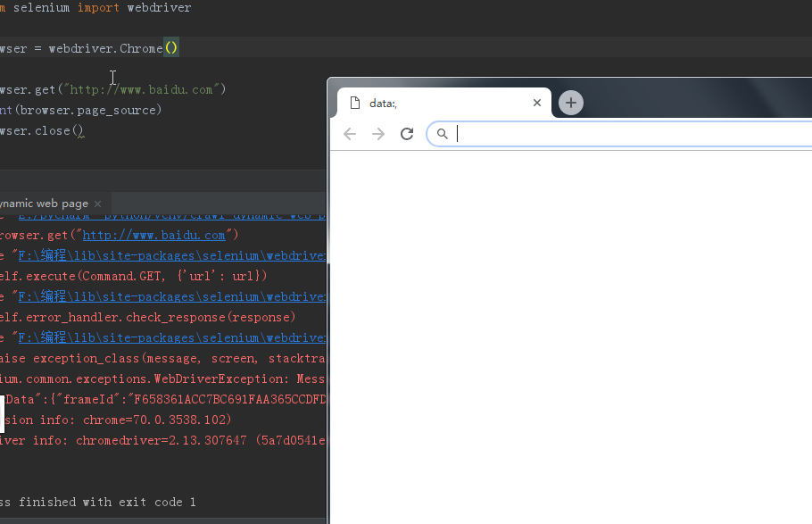Image resolution: width=812 pixels, height=524 pixels.
Task: Open the site-packages path above 'self.execute' line
Action: 172,255
